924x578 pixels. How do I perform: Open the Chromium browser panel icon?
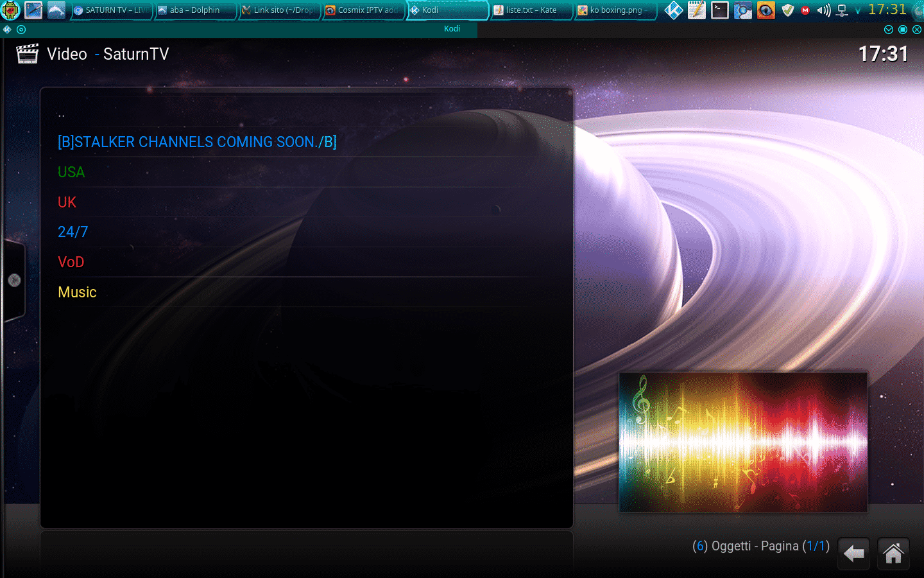pos(743,10)
